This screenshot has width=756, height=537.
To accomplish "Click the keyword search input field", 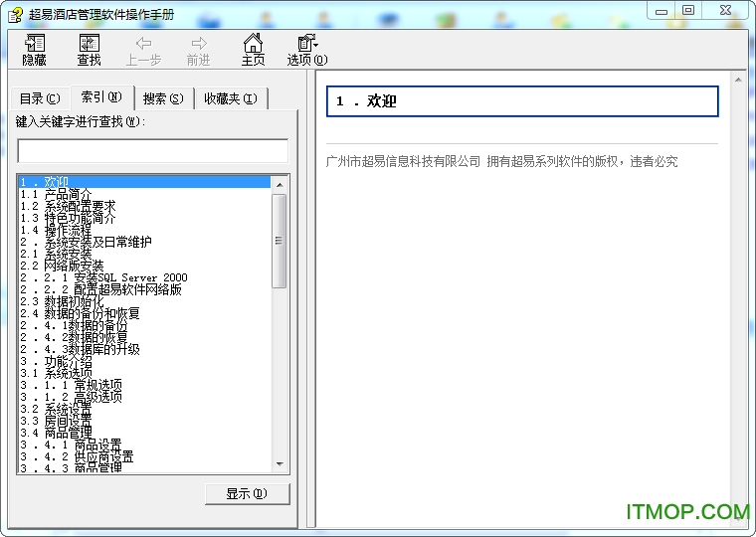I will click(152, 151).
